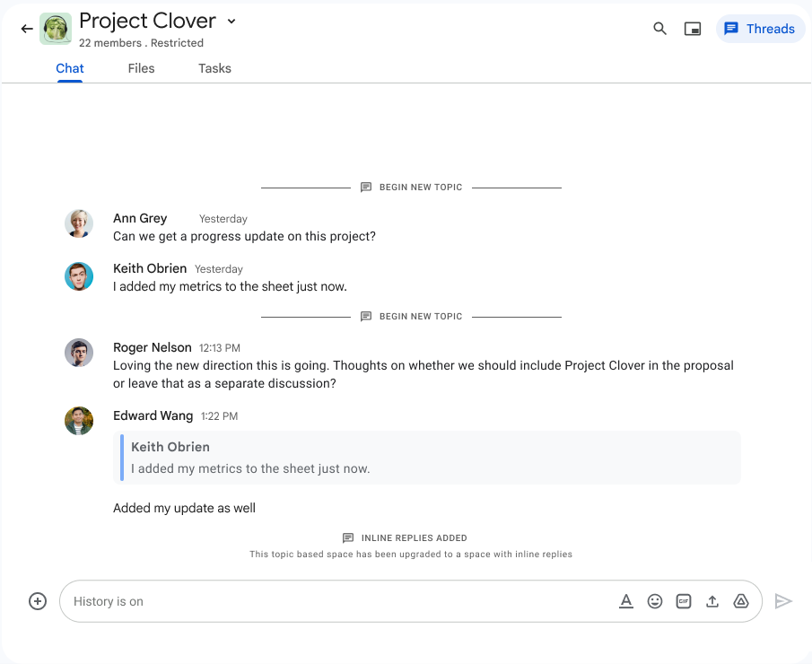Screen dimensions: 812x664
Task: Click the Project Clover space avatar
Action: [55, 28]
